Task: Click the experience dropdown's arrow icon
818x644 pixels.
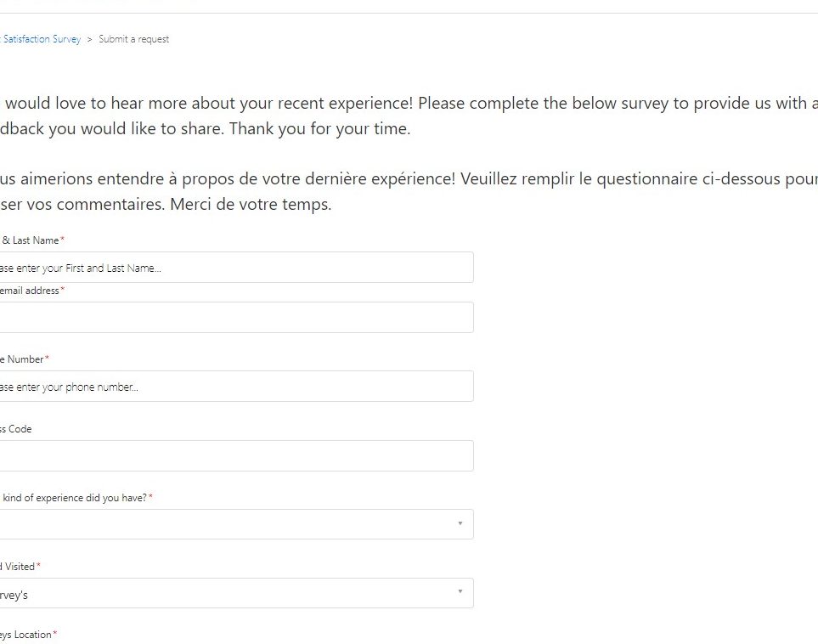Action: pyautogui.click(x=460, y=523)
